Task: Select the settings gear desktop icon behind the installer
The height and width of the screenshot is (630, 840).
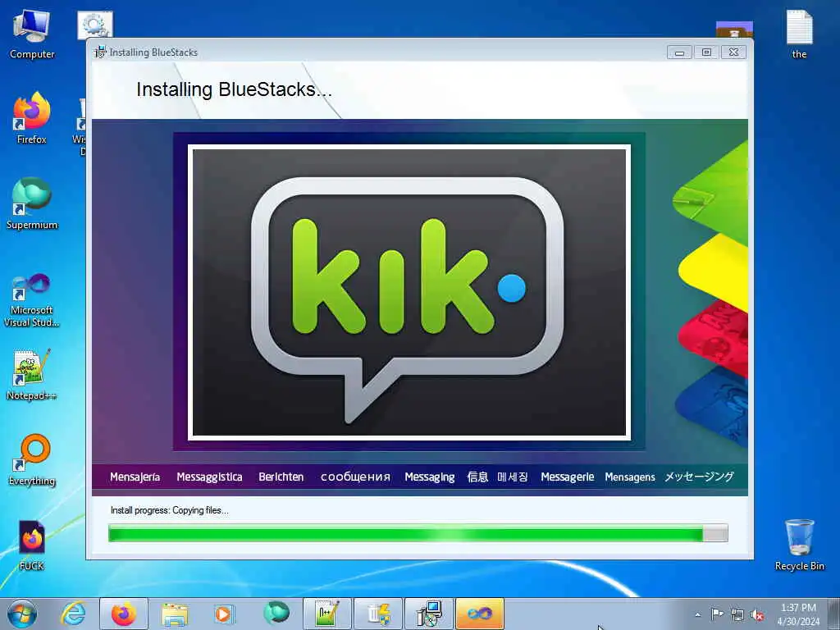Action: (x=95, y=24)
